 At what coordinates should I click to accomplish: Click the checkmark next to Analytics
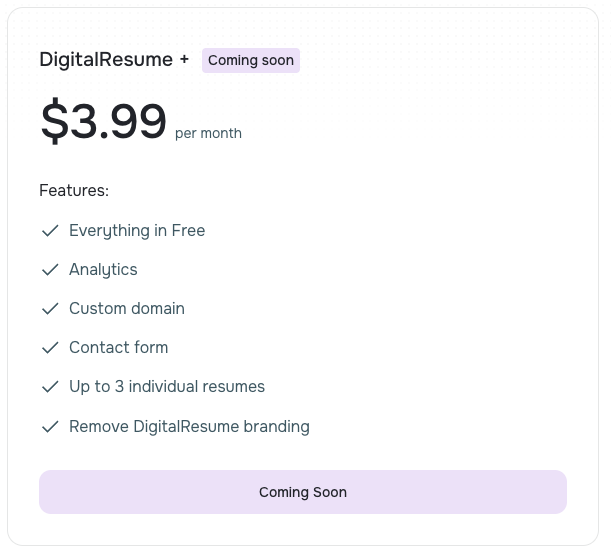coord(50,270)
